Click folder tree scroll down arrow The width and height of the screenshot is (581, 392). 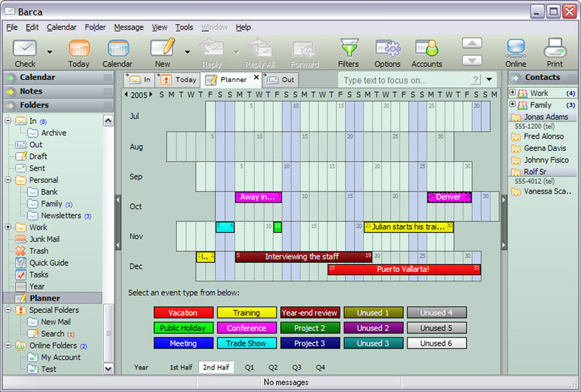click(107, 369)
